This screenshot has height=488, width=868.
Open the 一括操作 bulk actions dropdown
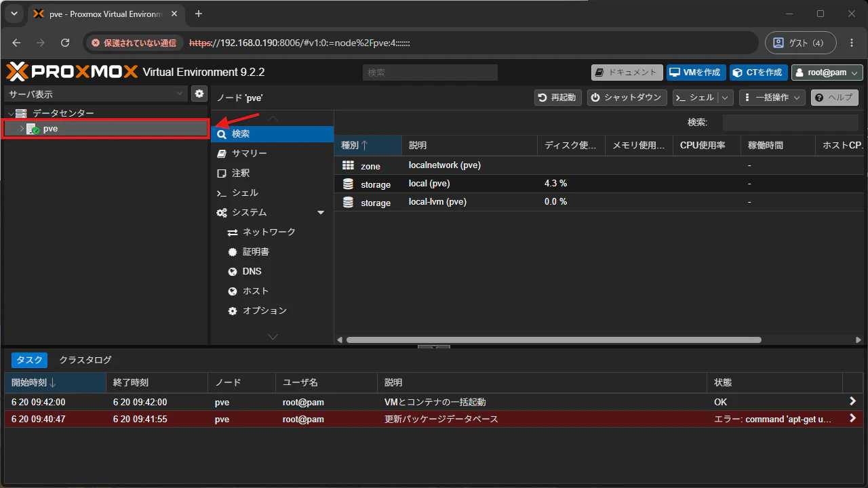(772, 98)
